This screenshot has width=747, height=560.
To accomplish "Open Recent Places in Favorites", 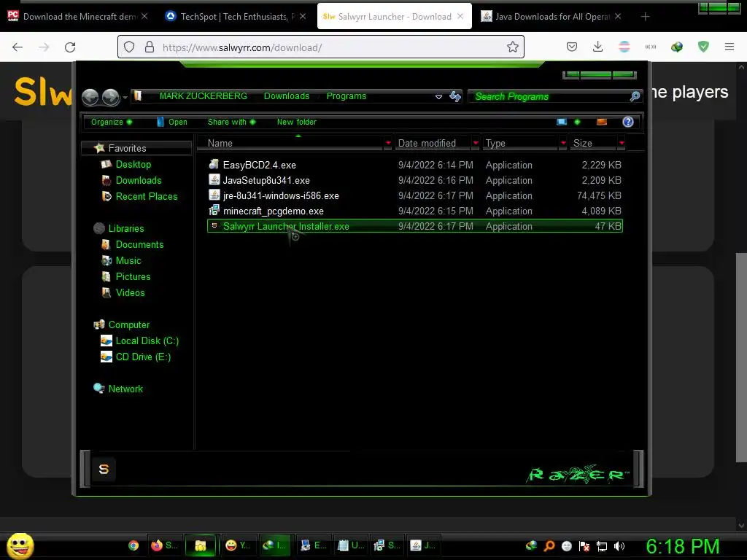I will pyautogui.click(x=146, y=196).
